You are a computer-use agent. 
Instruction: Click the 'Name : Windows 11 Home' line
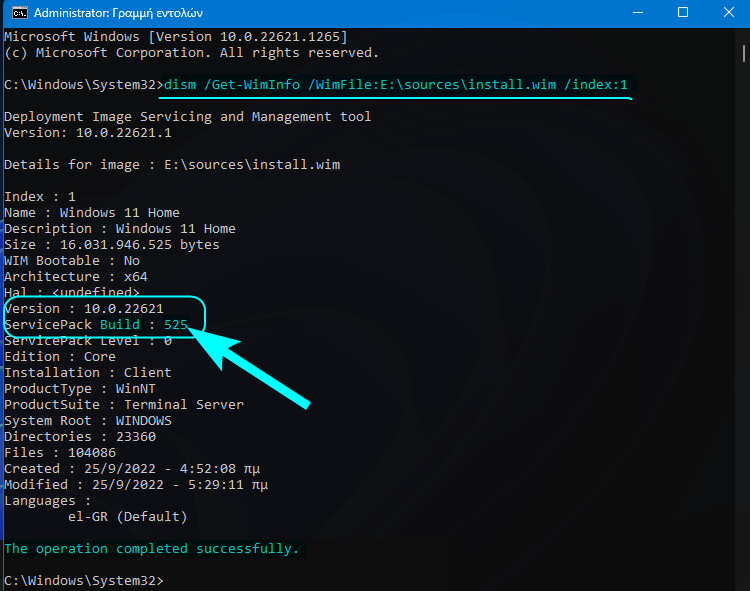[x=92, y=212]
